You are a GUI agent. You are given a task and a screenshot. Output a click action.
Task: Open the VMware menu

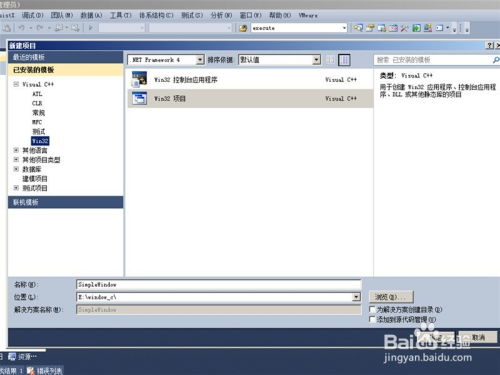point(308,15)
